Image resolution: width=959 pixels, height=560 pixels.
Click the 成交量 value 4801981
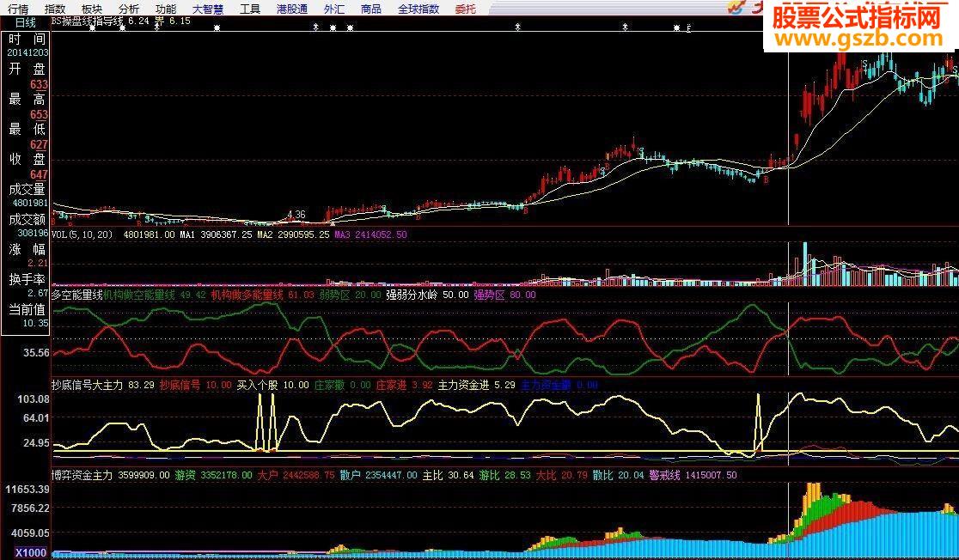click(29, 203)
